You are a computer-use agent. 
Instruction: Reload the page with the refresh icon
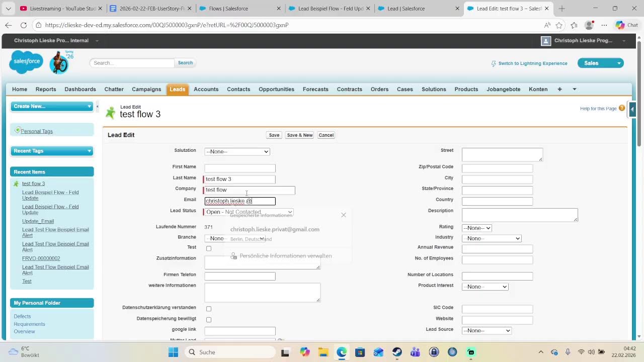[24, 25]
